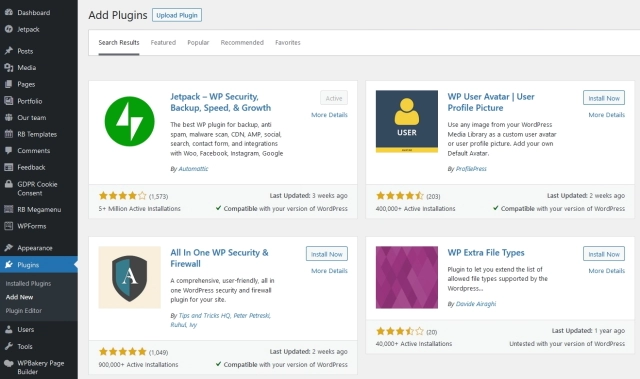Install the WP User Avatar plugin
Screen dimensions: 640x379
point(604,98)
